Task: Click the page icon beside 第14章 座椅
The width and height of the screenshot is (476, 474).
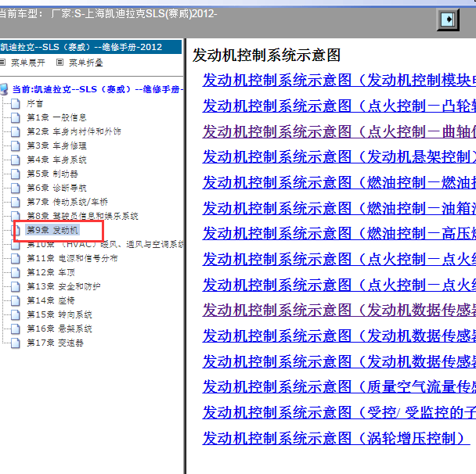Action: pyautogui.click(x=15, y=301)
